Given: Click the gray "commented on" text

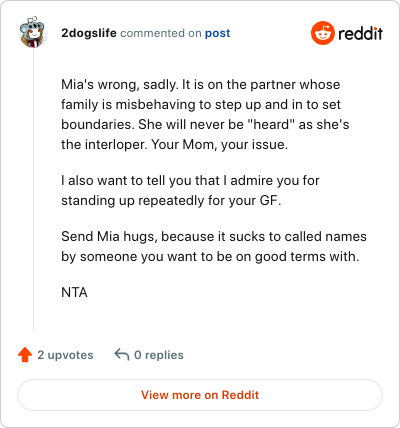Looking at the screenshot, I should coord(161,33).
